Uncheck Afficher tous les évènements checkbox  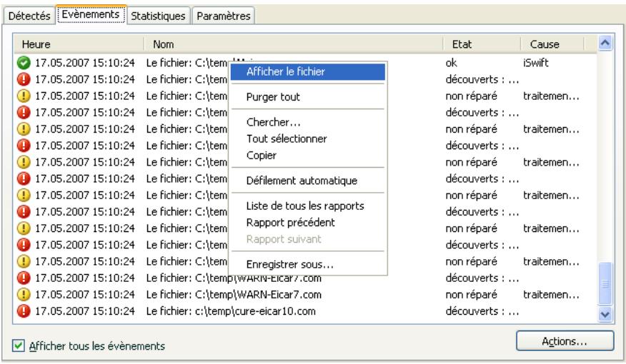[19, 345]
